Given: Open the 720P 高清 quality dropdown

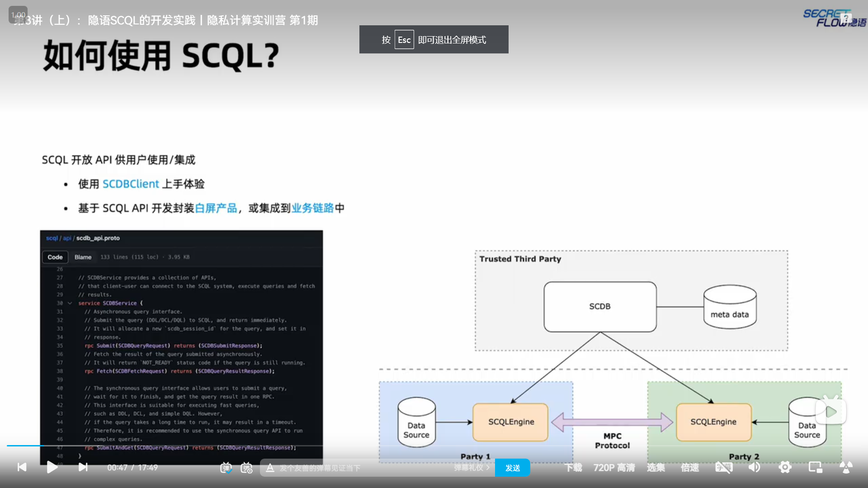Looking at the screenshot, I should coord(614,468).
